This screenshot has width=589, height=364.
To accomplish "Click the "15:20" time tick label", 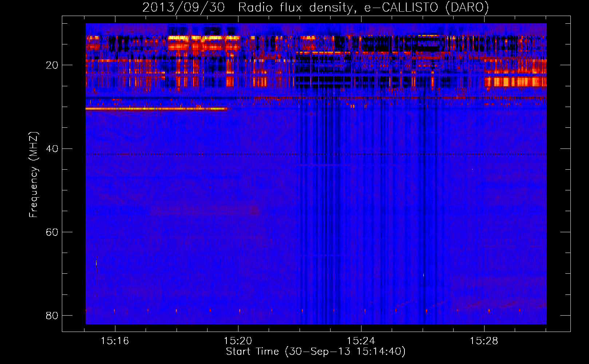I will (x=238, y=341).
